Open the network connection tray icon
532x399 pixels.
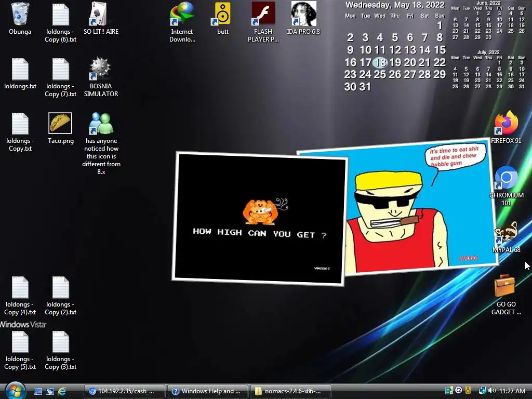pos(482,391)
